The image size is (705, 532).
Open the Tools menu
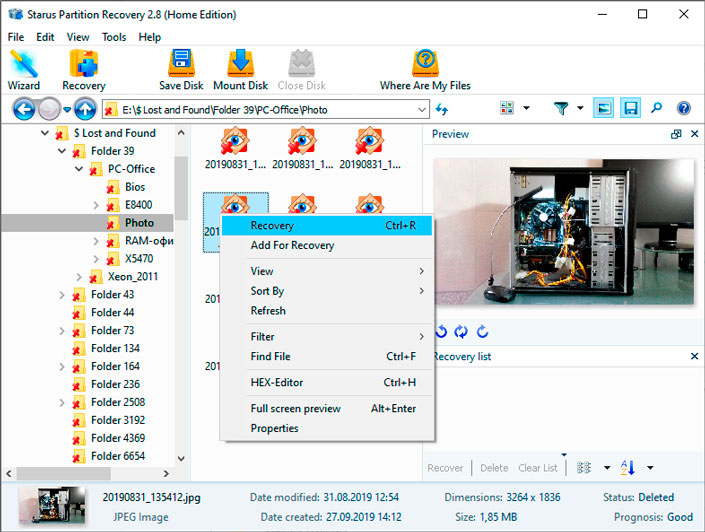(114, 37)
